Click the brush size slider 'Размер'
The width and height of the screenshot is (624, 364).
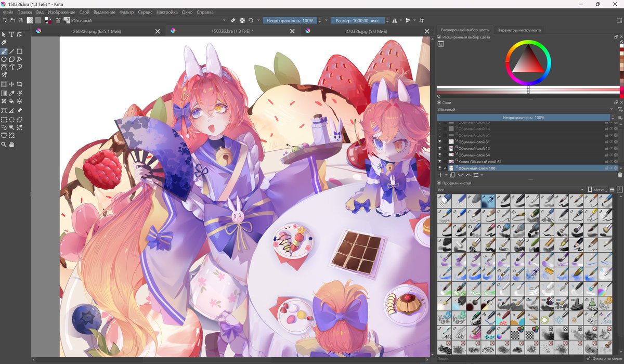pos(357,21)
